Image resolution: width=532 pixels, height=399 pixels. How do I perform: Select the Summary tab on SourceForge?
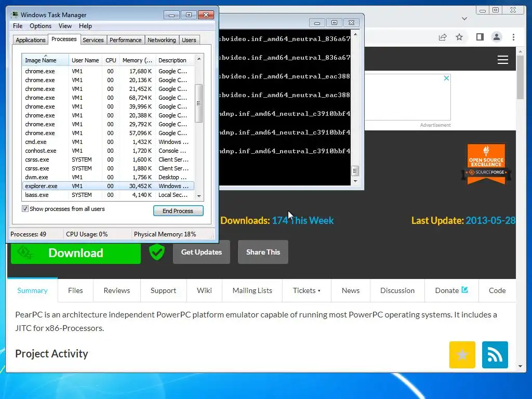(32, 290)
